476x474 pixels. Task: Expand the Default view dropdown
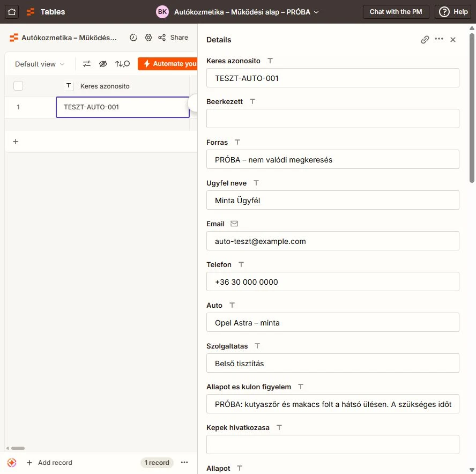pyautogui.click(x=40, y=64)
